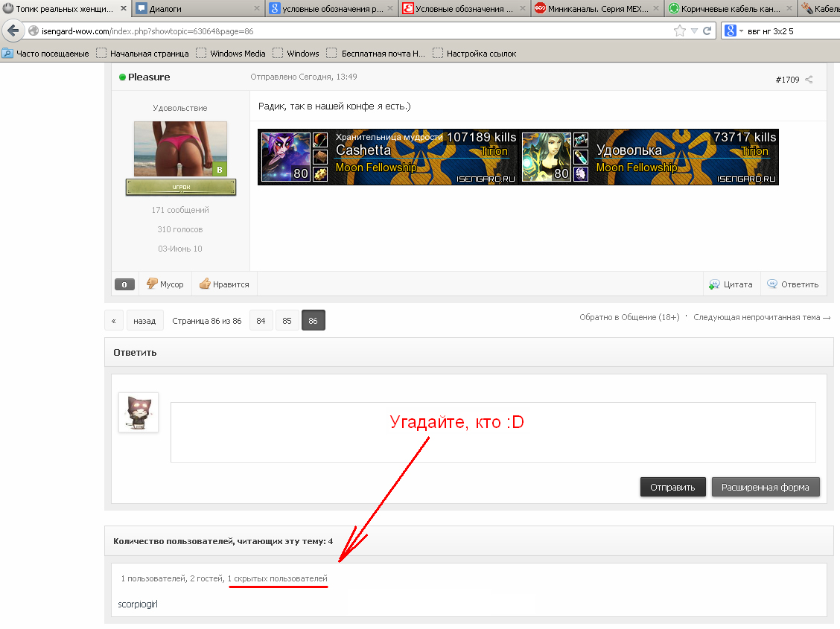Click inside the quick reply text area
This screenshot has width=840, height=629.
click(493, 432)
